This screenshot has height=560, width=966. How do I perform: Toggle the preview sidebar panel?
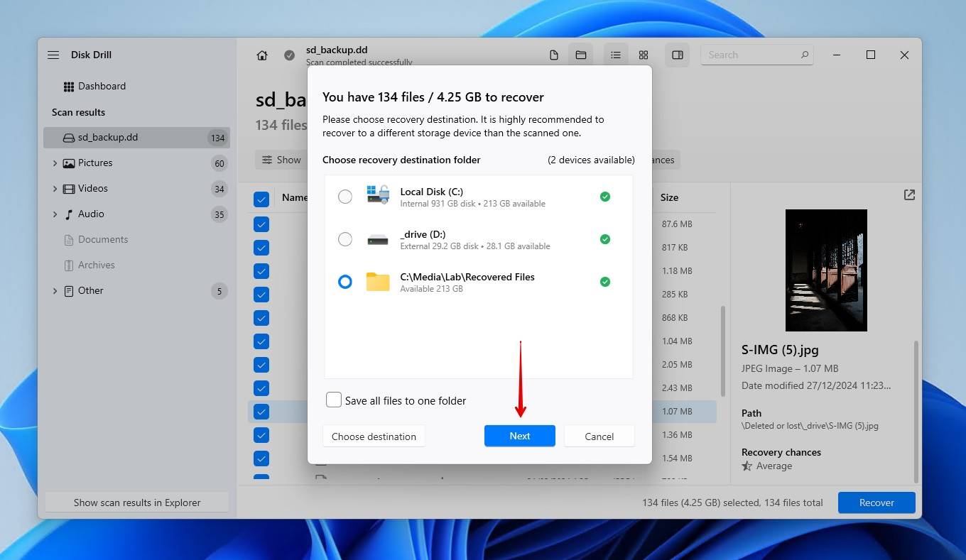click(x=677, y=55)
